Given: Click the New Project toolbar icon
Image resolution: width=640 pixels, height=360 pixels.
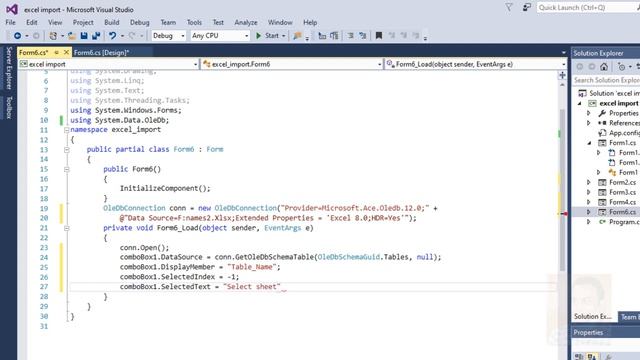Looking at the screenshot, I should pyautogui.click(x=53, y=36).
